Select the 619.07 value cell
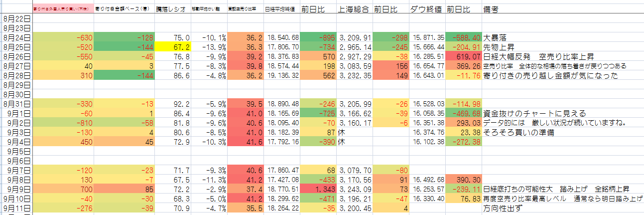 point(464,56)
